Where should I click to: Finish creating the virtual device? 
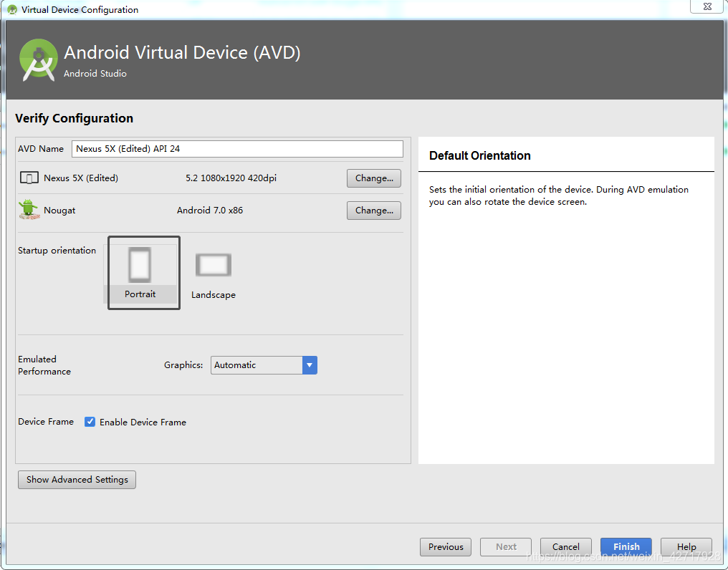pos(626,547)
